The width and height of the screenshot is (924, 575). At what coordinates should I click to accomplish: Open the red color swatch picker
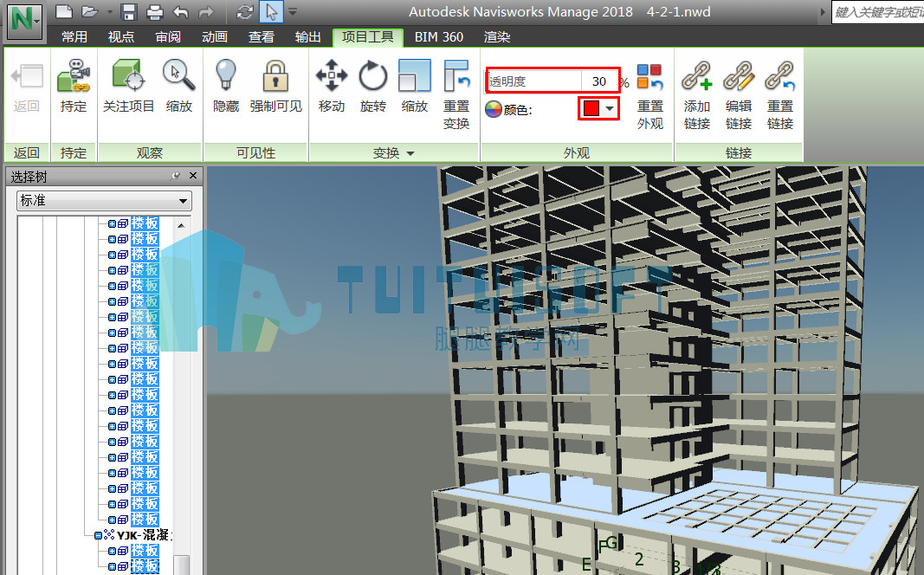point(598,108)
